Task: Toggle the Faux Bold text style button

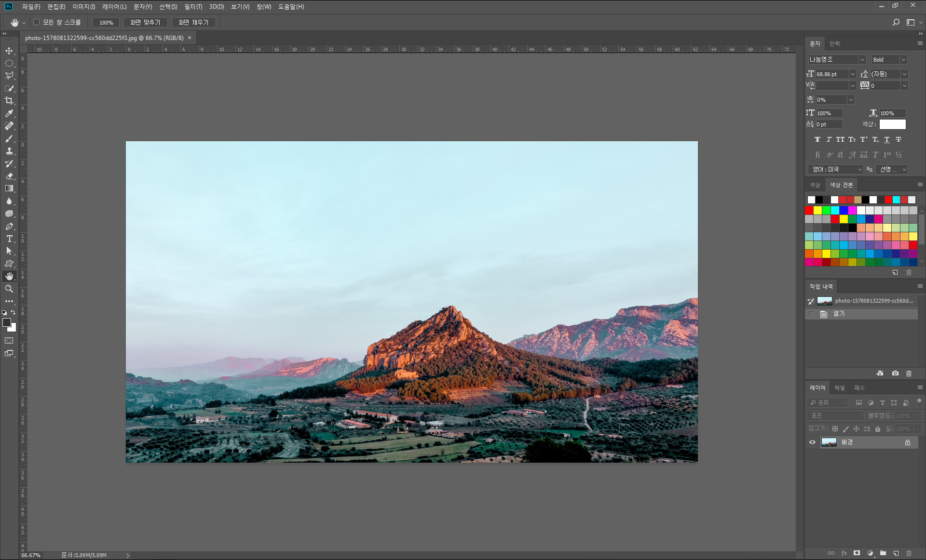Action: [817, 140]
